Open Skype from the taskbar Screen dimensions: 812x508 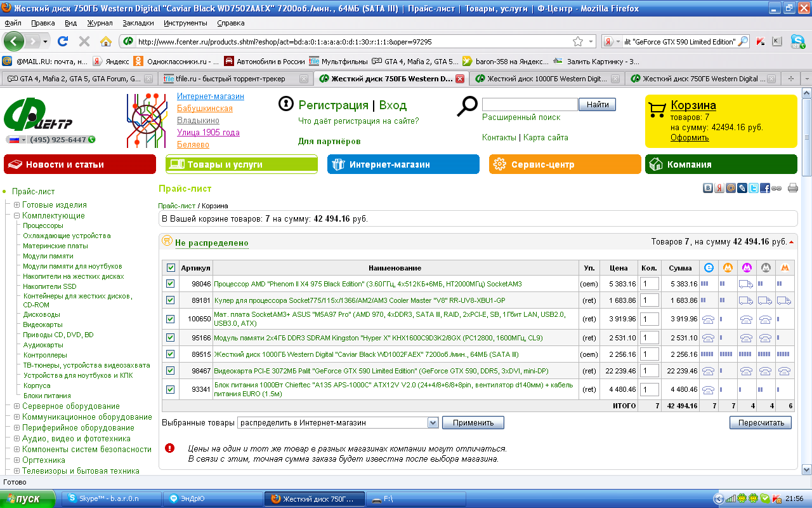click(x=110, y=499)
